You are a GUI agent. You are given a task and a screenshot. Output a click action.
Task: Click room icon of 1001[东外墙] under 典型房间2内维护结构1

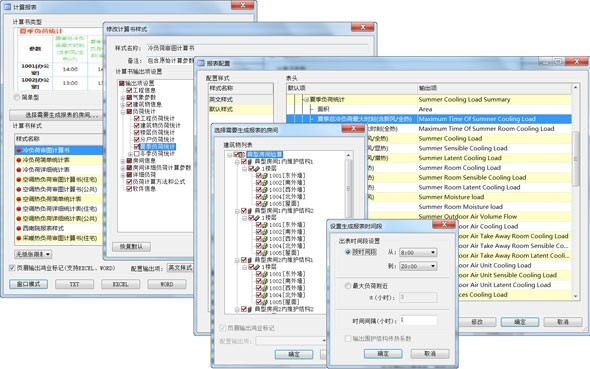click(265, 274)
